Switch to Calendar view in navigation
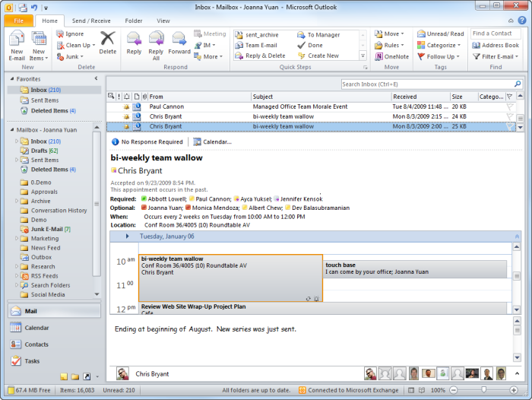The width and height of the screenshot is (532, 400). tap(54, 328)
